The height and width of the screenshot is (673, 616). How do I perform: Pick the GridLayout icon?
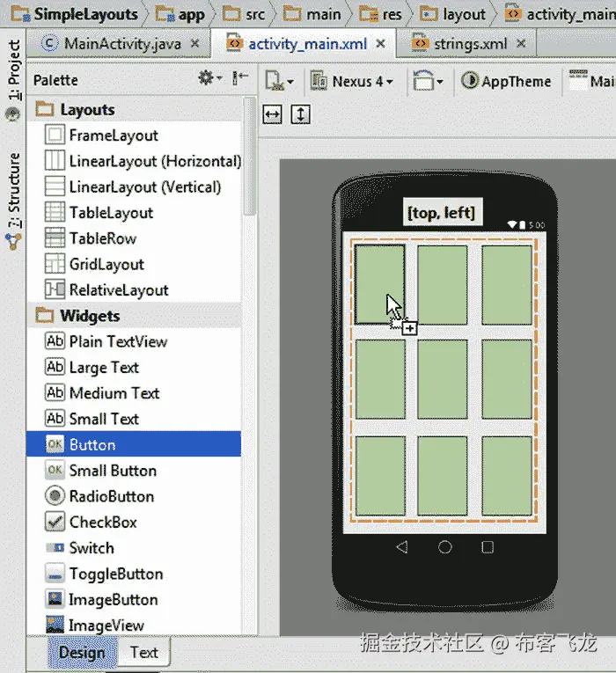click(x=55, y=264)
